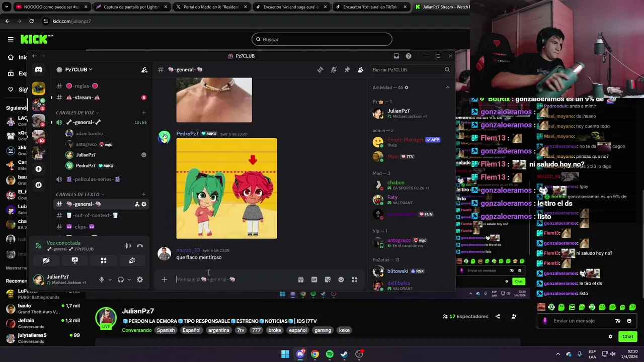Start an activity in voice panel
644x362 pixels.
click(104, 260)
